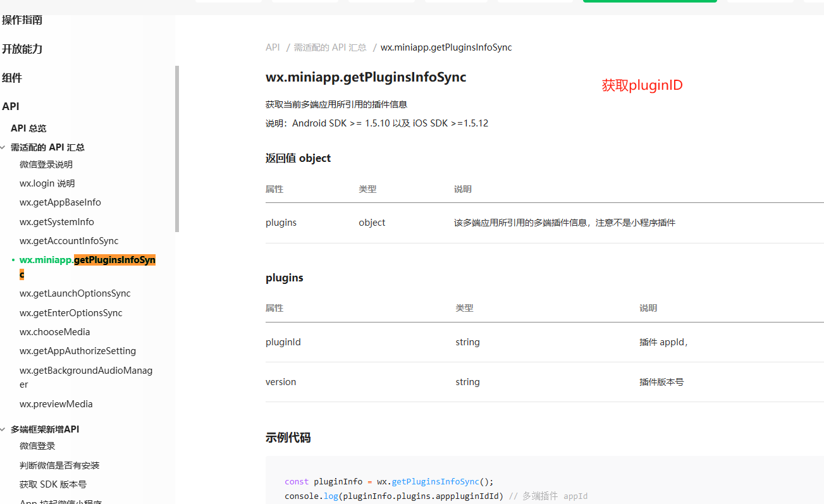
Task: Go to wx.getAccountInfoSync doc
Action: [69, 241]
